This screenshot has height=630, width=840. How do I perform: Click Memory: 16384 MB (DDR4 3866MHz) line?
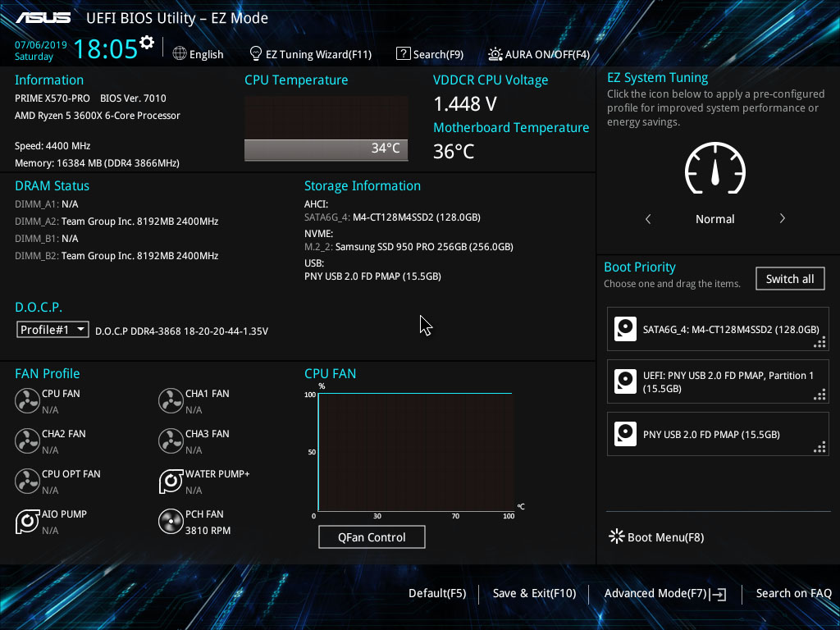[97, 163]
